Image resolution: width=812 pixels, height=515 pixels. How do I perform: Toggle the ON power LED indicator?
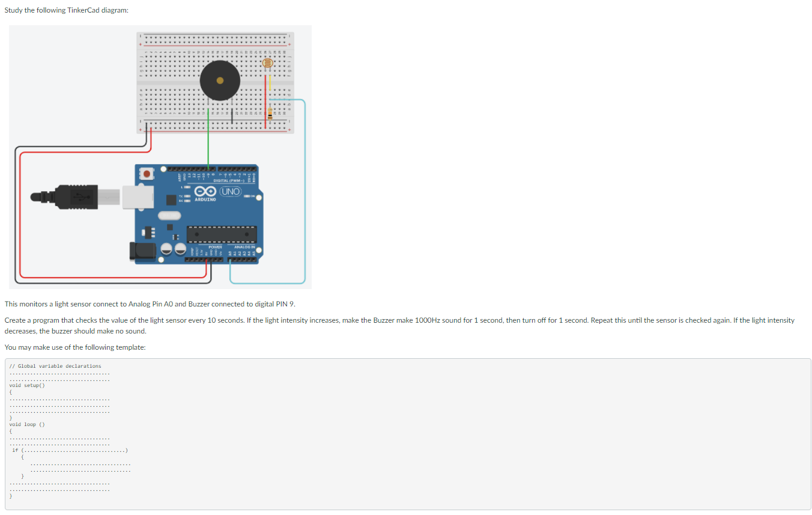tap(247, 197)
